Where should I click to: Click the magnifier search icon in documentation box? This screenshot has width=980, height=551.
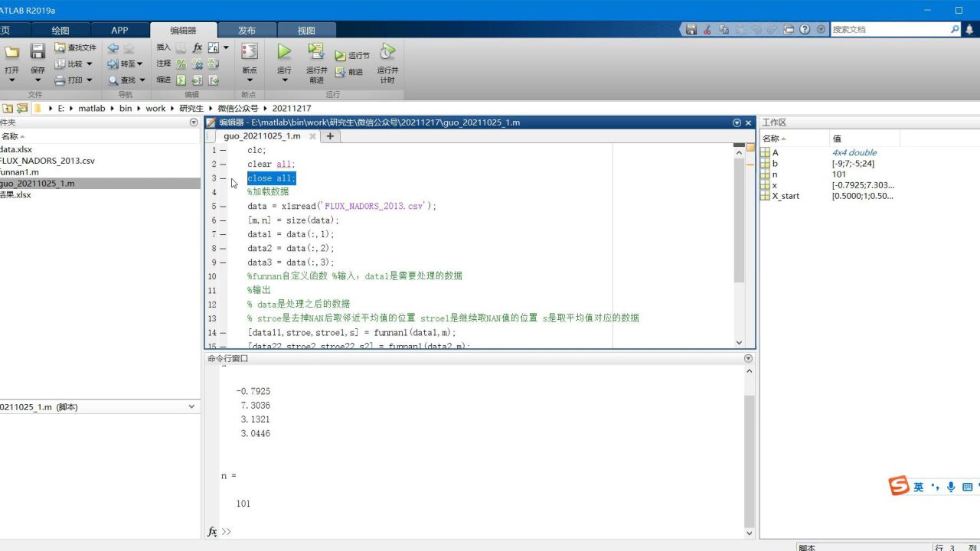coord(955,29)
